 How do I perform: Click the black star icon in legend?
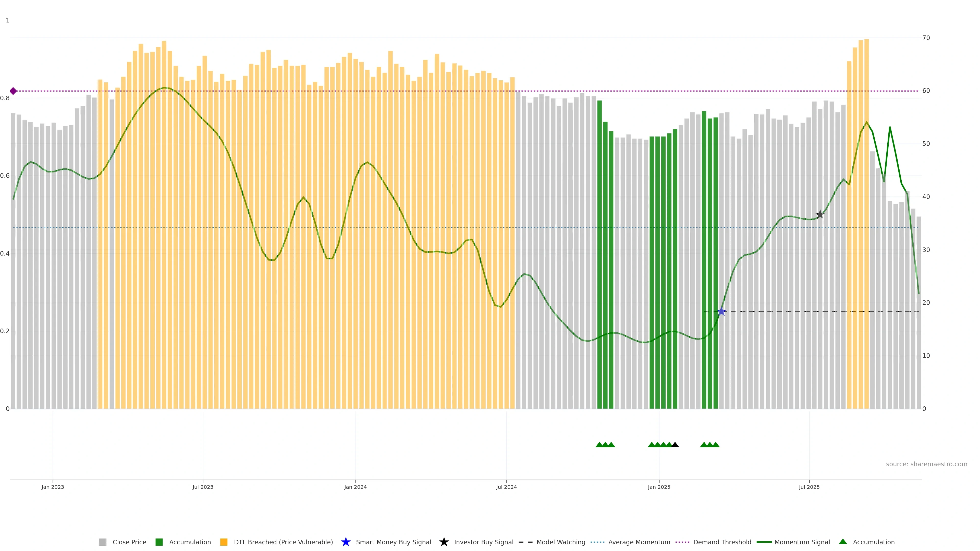pyautogui.click(x=444, y=542)
